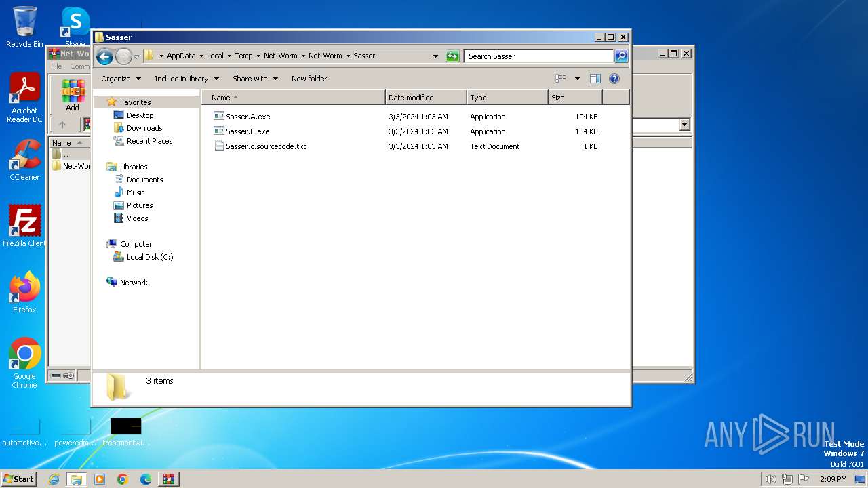Click the Change your view icon
The image size is (868, 488).
pos(561,79)
